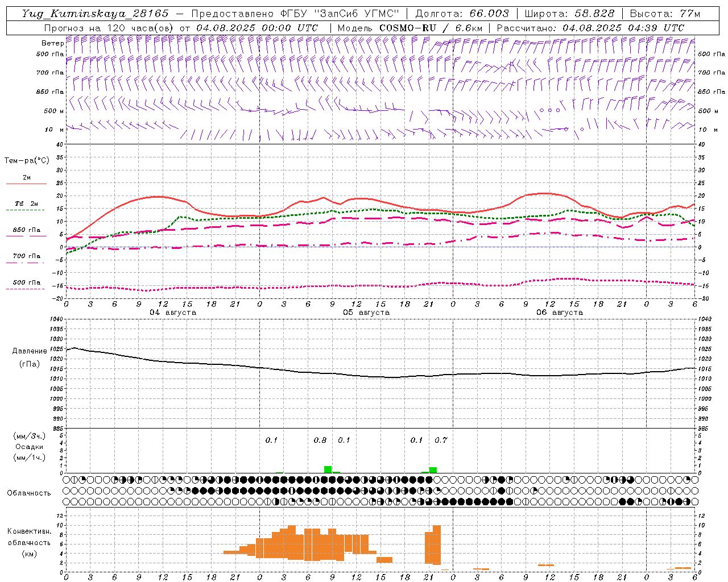
Task: Click the Ветер wind panel label
Action: tap(52, 43)
